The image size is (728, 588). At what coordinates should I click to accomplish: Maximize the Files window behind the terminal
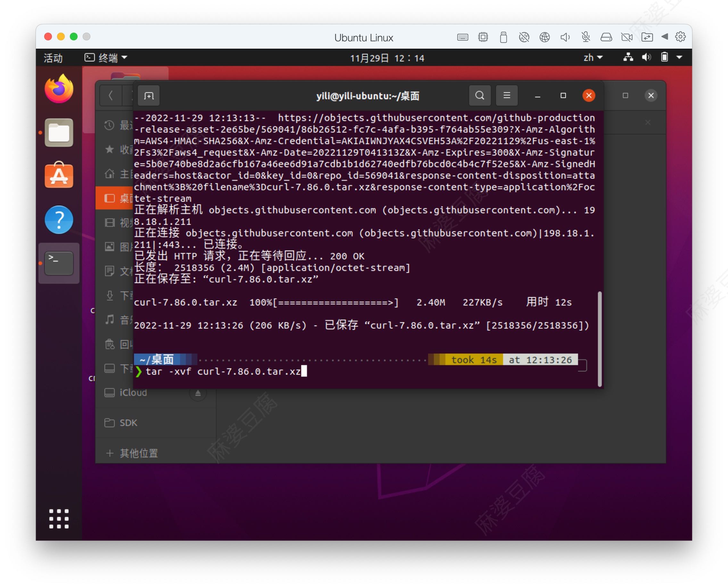[x=625, y=95]
